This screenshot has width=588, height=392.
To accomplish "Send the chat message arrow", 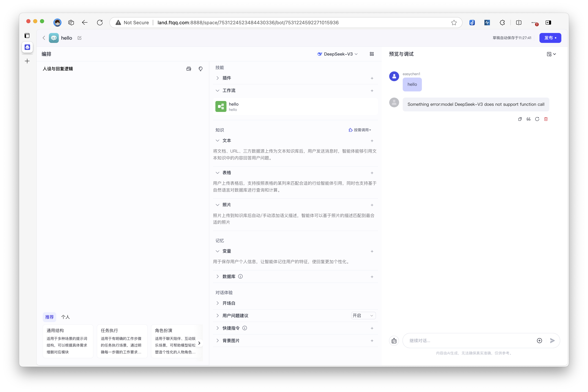I will coord(552,341).
